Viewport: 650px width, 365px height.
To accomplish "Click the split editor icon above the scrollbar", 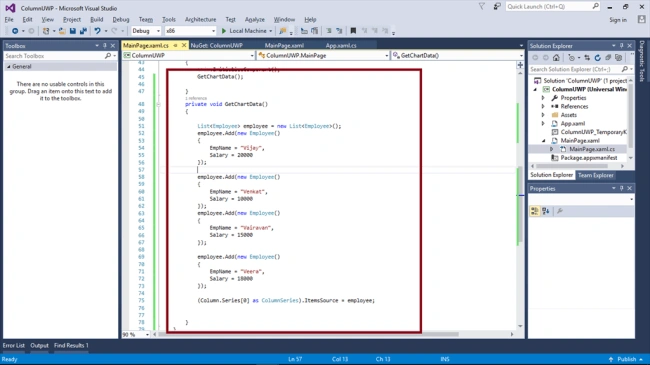I will click(520, 65).
